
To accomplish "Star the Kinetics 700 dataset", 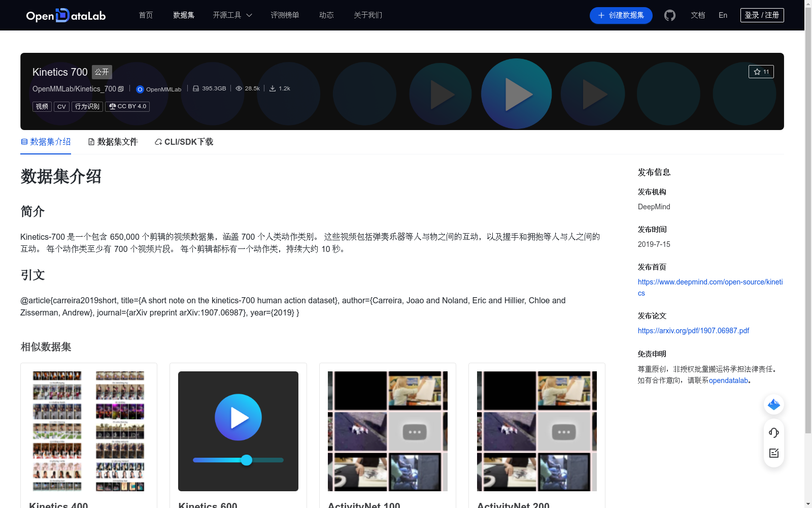I will point(761,72).
